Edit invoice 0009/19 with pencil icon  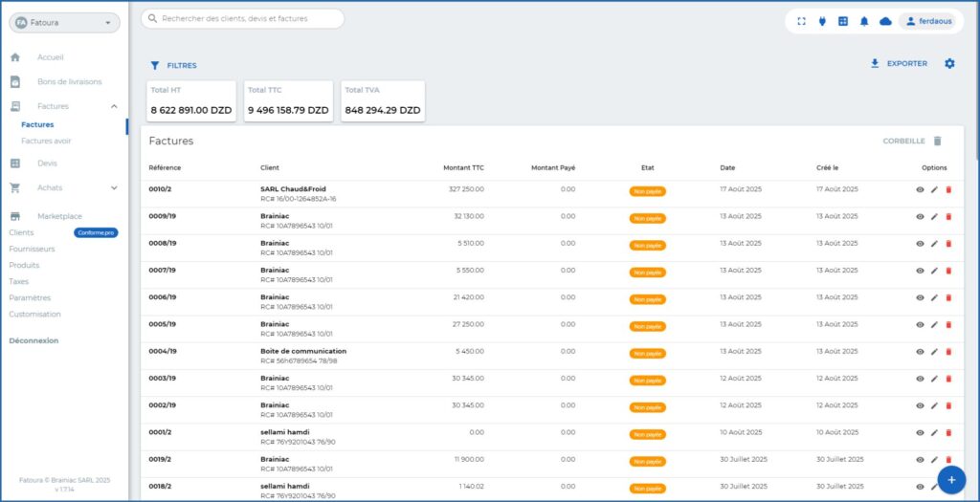click(x=934, y=217)
